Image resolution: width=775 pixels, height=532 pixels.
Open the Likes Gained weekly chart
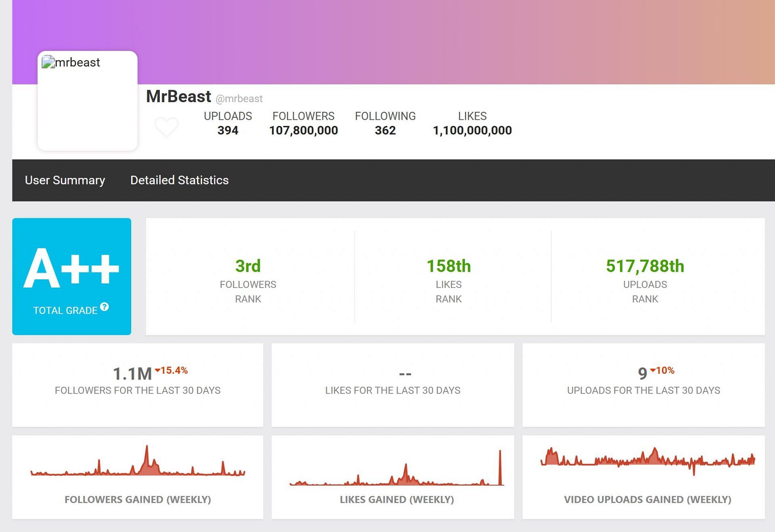point(397,467)
